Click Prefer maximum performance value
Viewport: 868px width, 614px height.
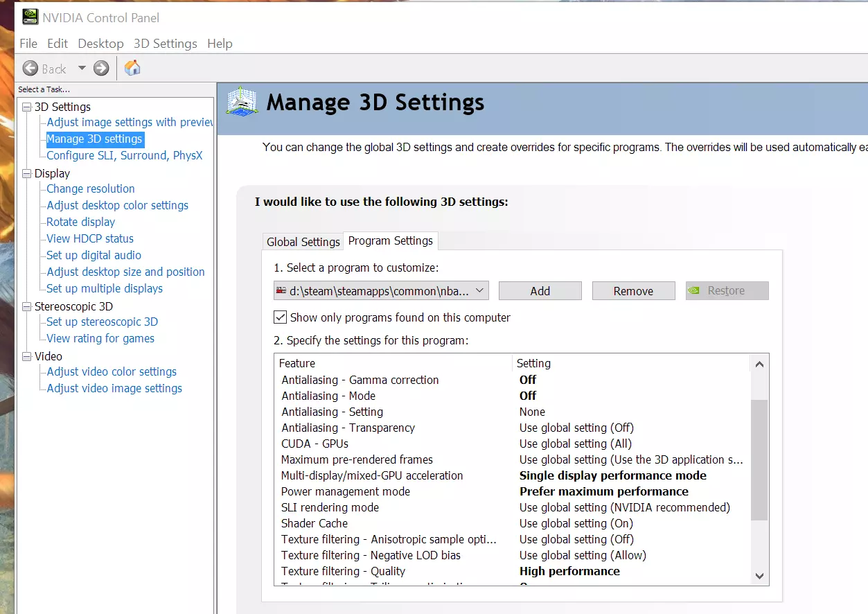tap(604, 491)
